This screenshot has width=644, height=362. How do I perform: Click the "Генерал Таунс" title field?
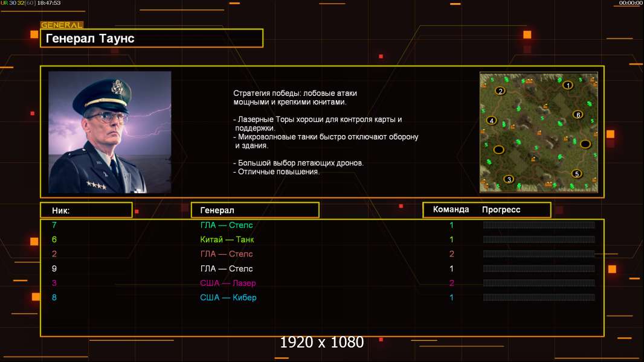click(152, 38)
